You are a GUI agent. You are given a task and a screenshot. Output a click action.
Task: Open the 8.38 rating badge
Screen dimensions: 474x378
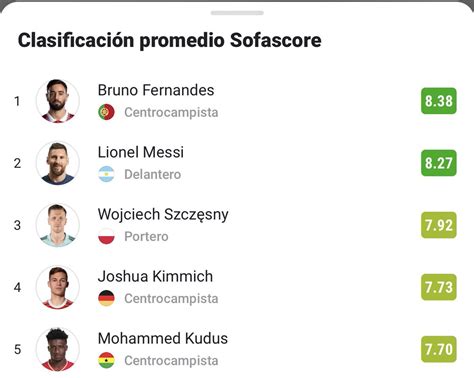439,101
